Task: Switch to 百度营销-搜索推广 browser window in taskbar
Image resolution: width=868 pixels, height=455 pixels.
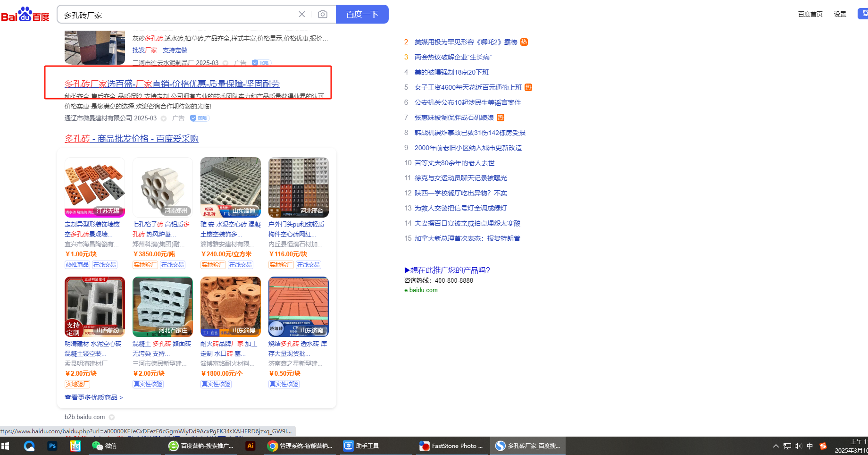Action: 201,446
